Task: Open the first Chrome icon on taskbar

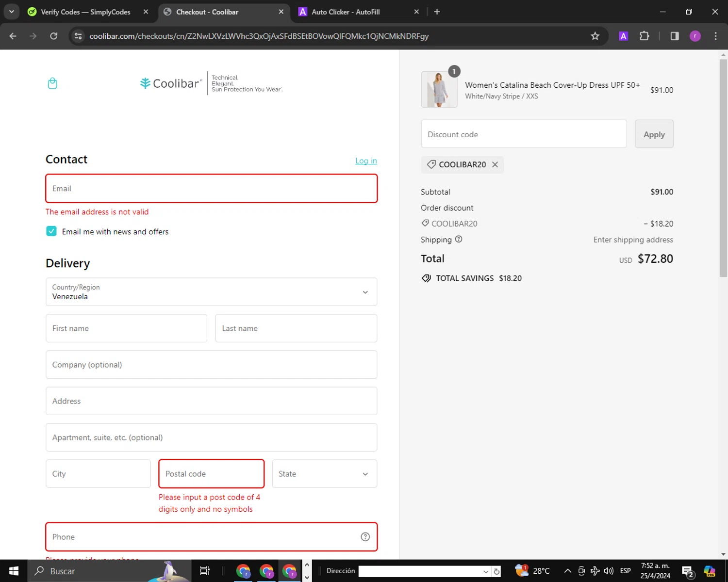Action: (x=243, y=571)
